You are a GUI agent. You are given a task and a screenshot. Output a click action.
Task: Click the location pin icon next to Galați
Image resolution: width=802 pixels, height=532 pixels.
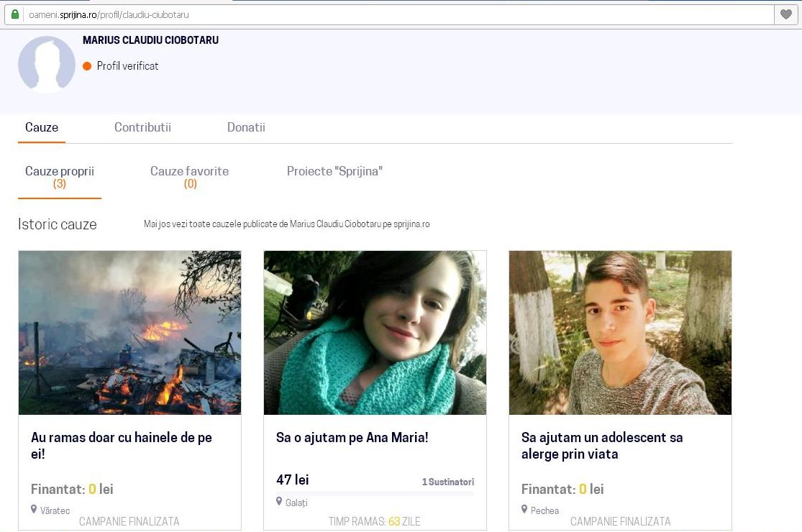[x=279, y=502]
